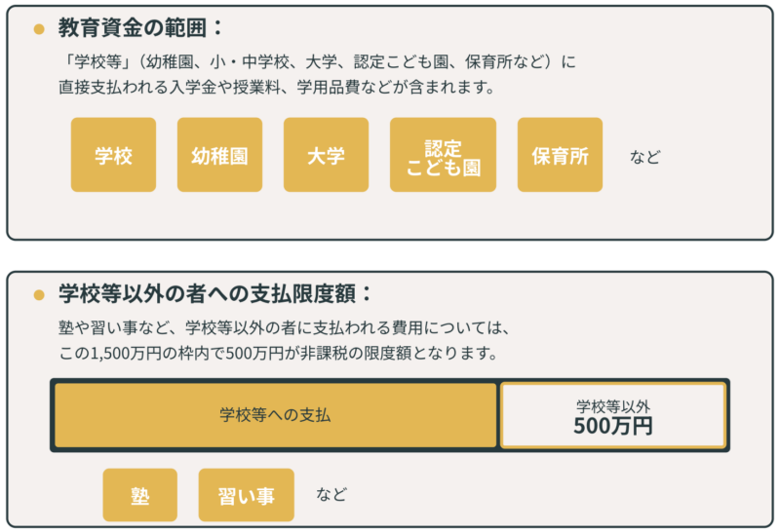Click the 保育所 tile
780x532 pixels.
click(x=560, y=155)
